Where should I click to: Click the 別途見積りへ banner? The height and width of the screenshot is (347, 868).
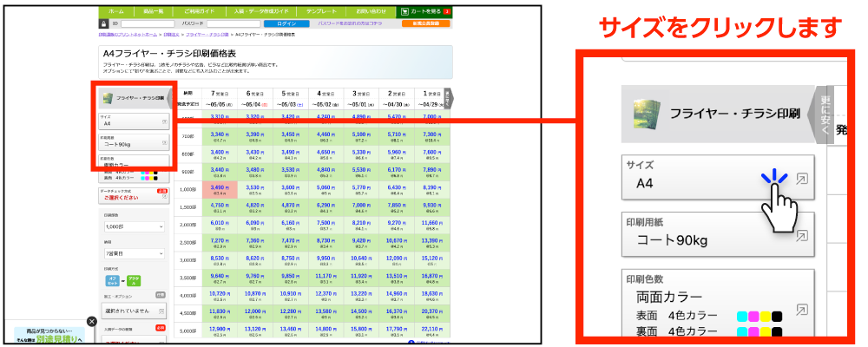tap(49, 336)
